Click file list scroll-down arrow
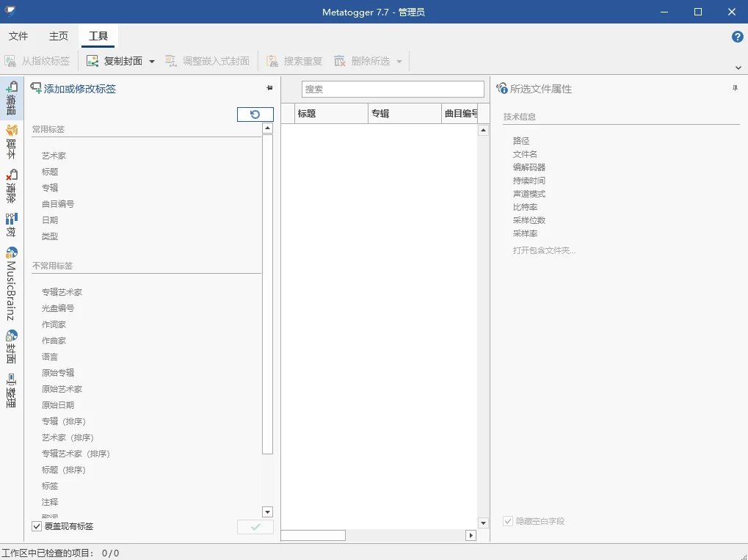The width and height of the screenshot is (748, 560). click(483, 523)
